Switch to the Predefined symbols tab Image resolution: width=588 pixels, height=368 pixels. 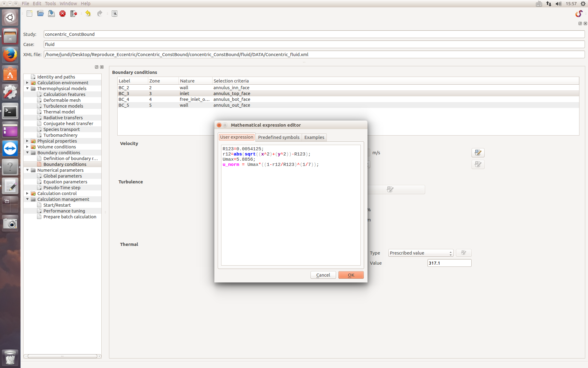(x=278, y=137)
